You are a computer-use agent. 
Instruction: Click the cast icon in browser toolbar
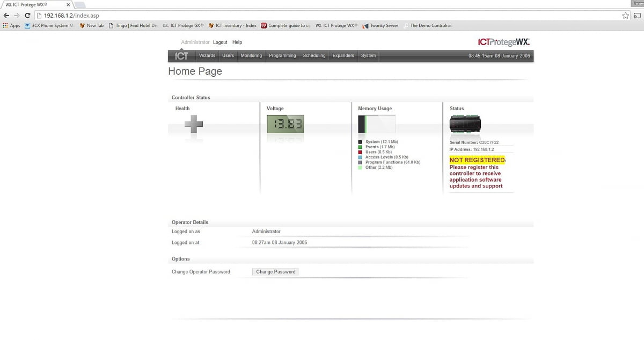point(637,16)
